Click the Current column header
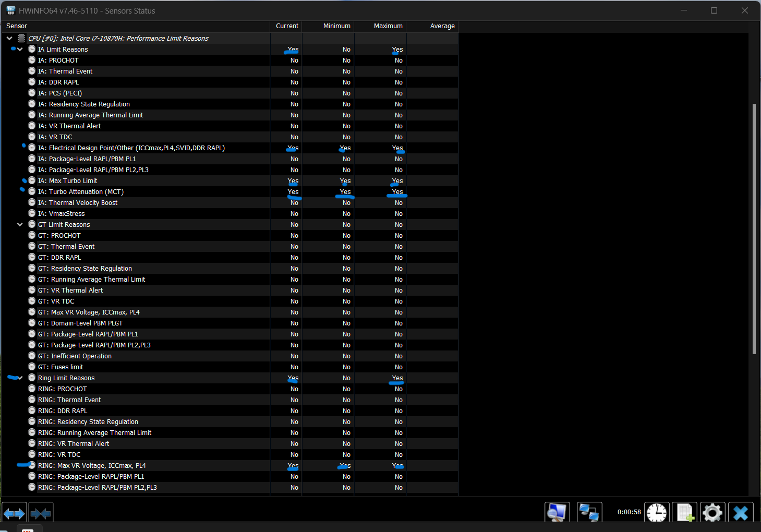Image resolution: width=761 pixels, height=532 pixels. pos(286,26)
